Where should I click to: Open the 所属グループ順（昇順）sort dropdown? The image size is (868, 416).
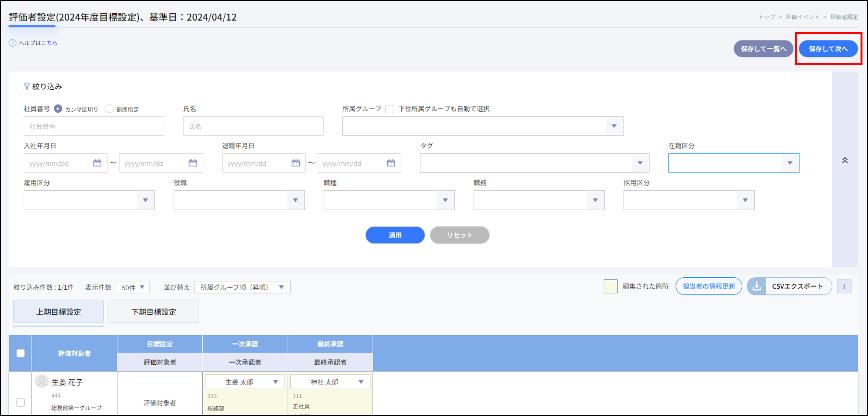tap(282, 287)
